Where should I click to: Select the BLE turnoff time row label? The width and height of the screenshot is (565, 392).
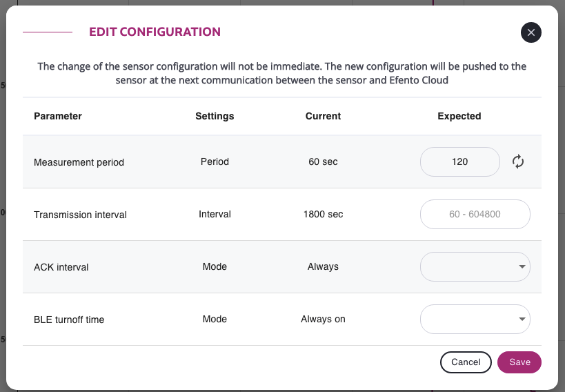click(x=69, y=320)
